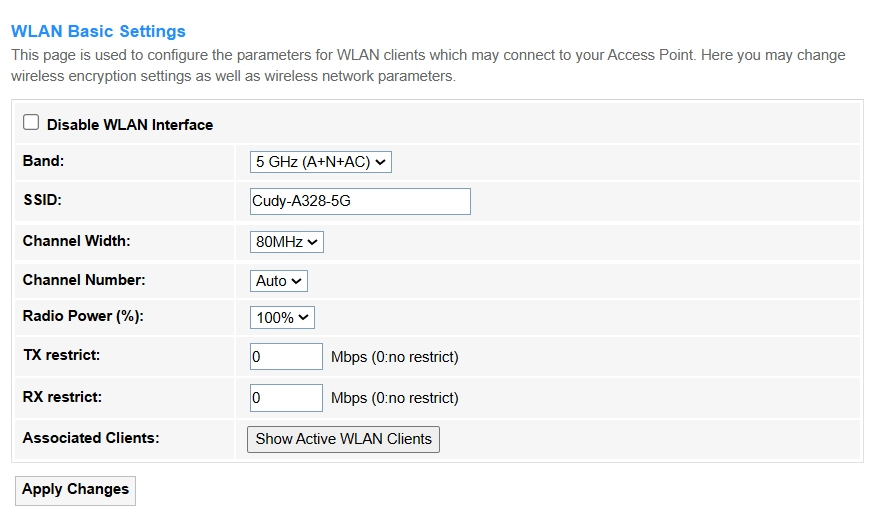Open the Band dropdown showing 5 GHz

click(320, 161)
